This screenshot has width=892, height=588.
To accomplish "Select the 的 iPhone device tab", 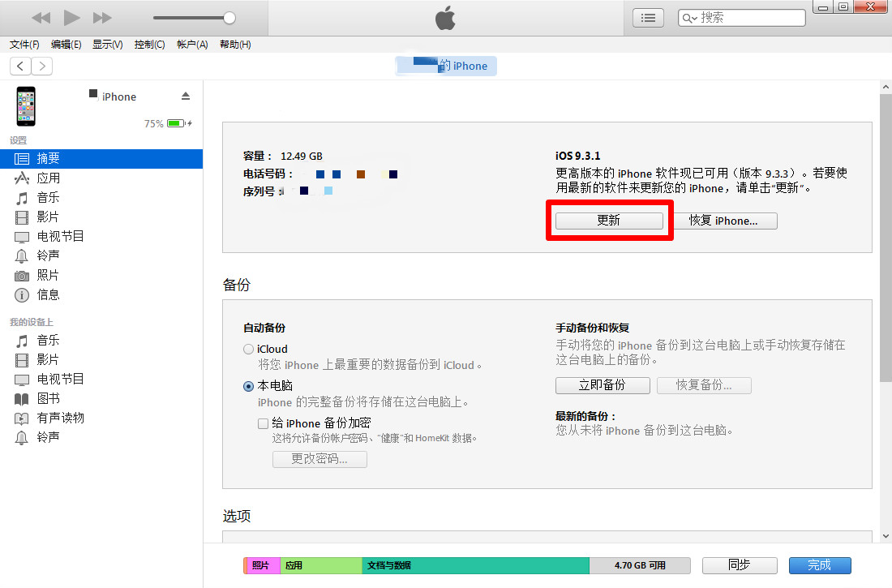I will click(446, 66).
